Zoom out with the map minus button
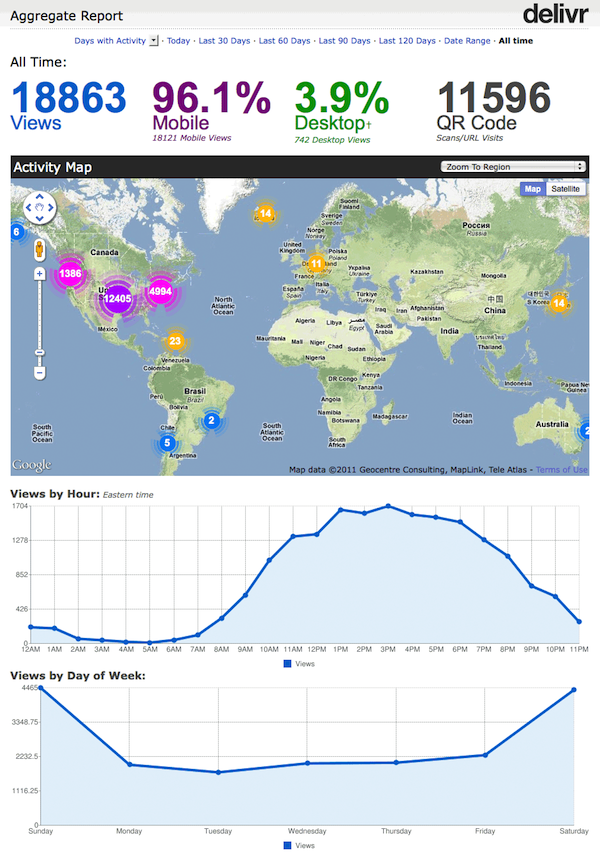Image resolution: width=600 pixels, height=856 pixels. tap(39, 373)
